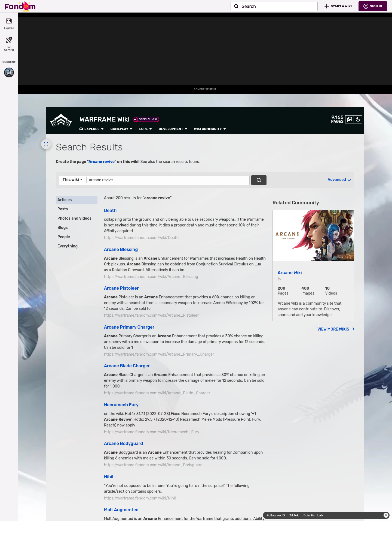Open the WARFRAME Wiki title link
The width and height of the screenshot is (392, 545).
[105, 119]
